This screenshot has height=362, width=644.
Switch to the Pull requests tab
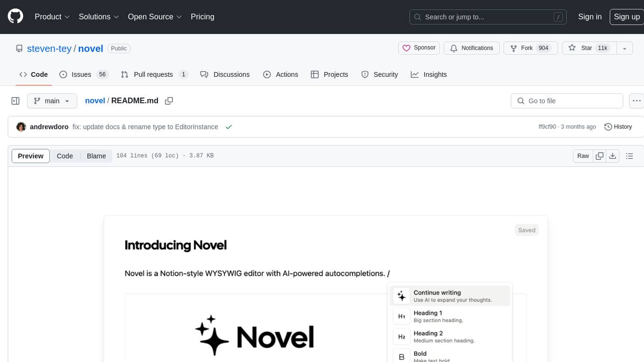pos(154,74)
